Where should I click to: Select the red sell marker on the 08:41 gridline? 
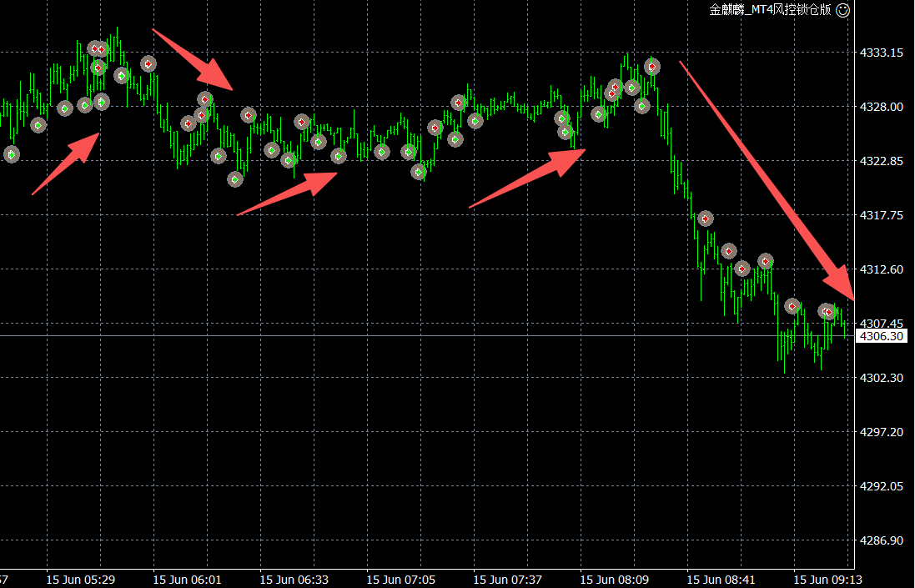pos(742,269)
